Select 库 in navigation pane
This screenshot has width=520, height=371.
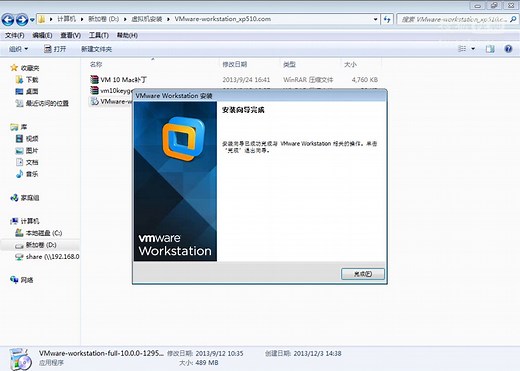(x=24, y=127)
